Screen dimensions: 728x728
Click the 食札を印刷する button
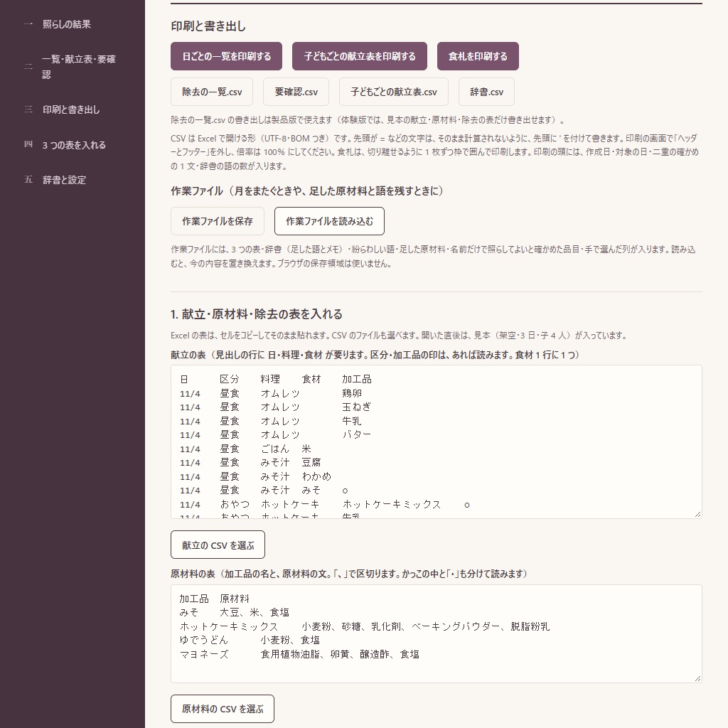(478, 56)
